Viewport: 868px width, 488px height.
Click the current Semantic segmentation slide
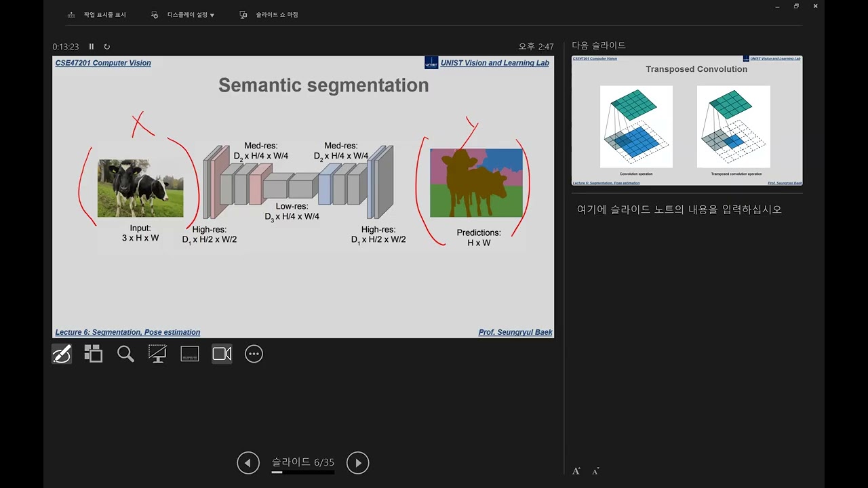pos(303,197)
